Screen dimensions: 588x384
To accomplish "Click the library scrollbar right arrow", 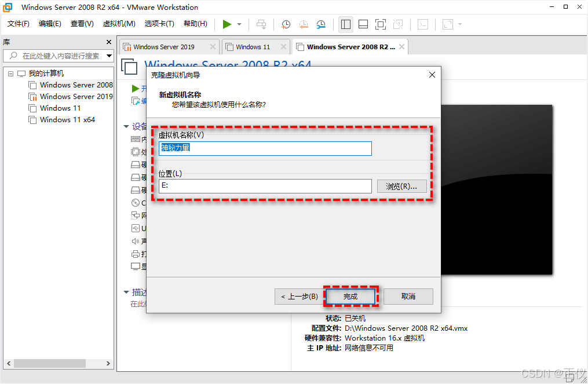I will pyautogui.click(x=108, y=363).
